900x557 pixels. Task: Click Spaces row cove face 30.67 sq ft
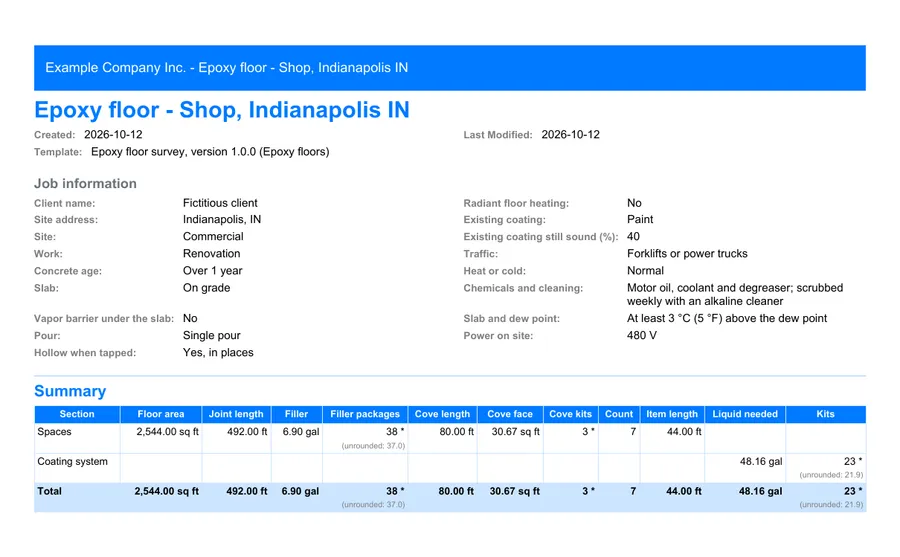(515, 431)
